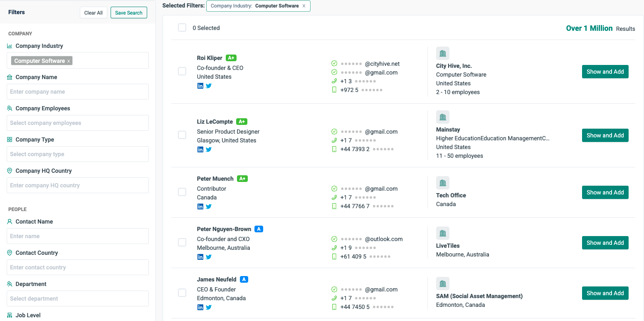
Task: Click the Clear All button
Action: click(94, 12)
